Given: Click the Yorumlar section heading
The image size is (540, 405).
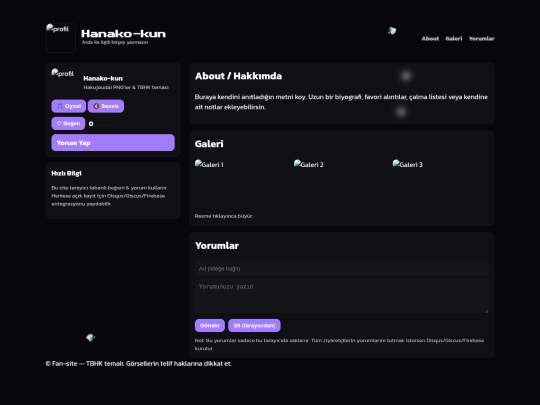Looking at the screenshot, I should [217, 246].
